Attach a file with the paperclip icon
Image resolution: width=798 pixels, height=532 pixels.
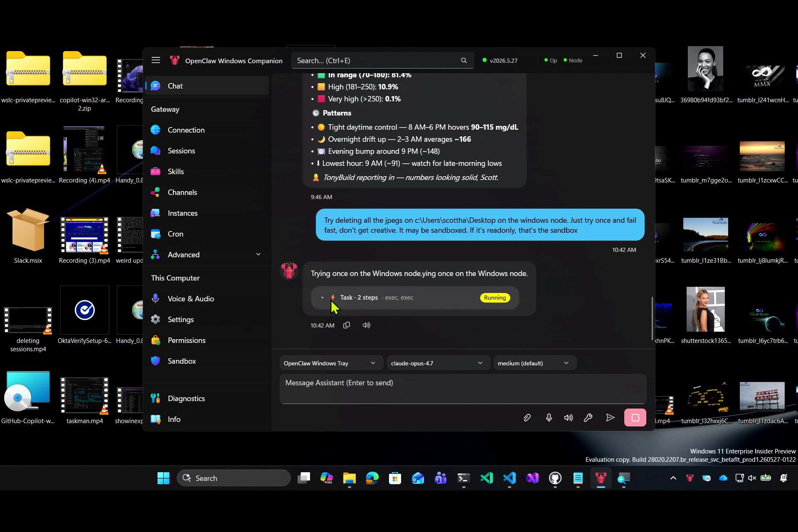pos(527,418)
